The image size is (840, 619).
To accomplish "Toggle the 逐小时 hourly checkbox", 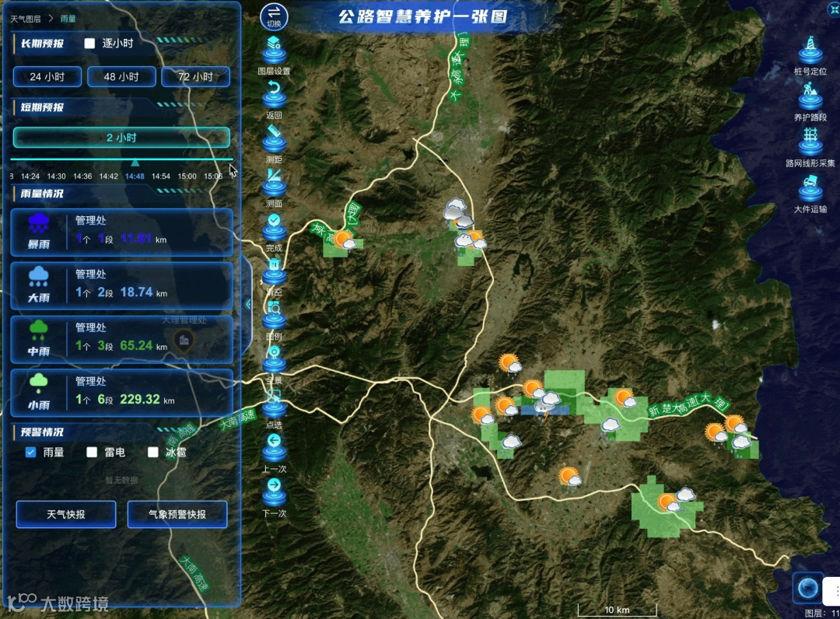I will (89, 44).
